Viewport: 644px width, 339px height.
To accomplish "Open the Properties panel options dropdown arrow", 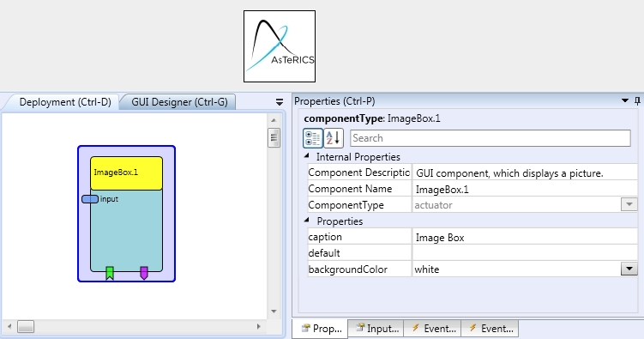I will (x=625, y=100).
